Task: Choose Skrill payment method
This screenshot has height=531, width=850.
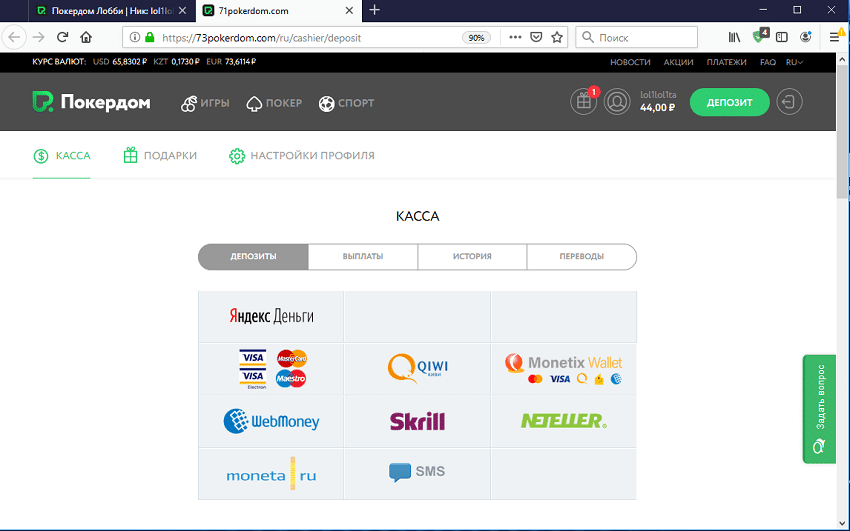Action: 417,421
